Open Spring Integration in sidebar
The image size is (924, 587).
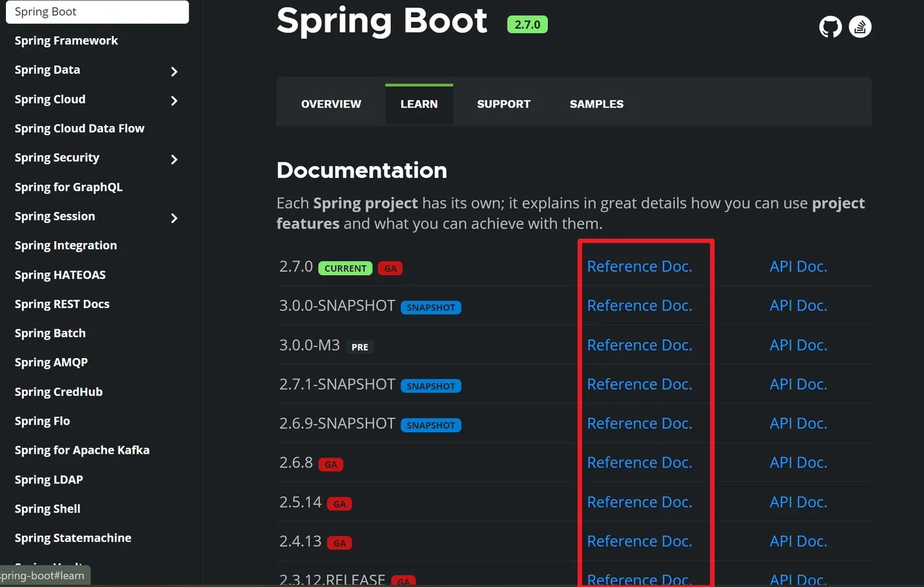pos(66,245)
